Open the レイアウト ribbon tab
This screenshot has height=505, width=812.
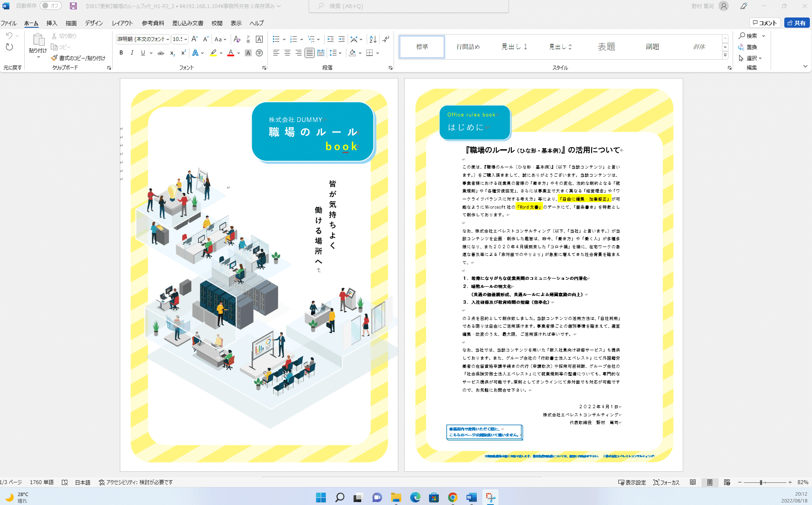[122, 23]
